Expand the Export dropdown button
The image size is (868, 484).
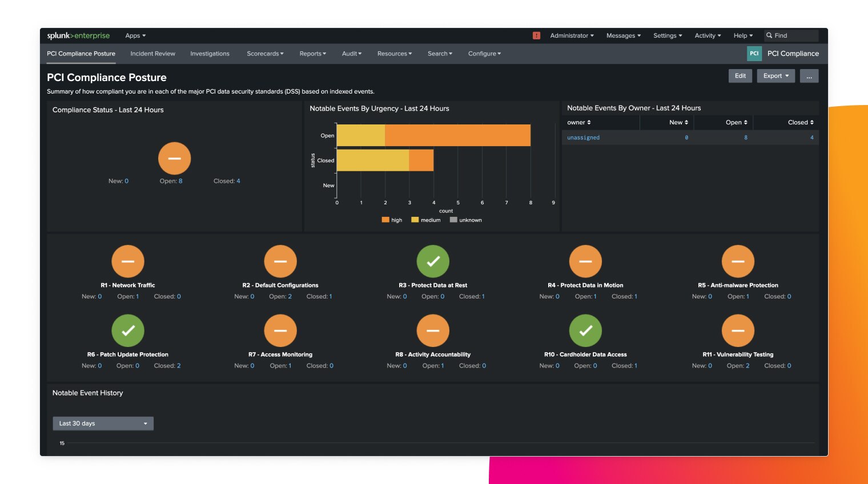[775, 76]
